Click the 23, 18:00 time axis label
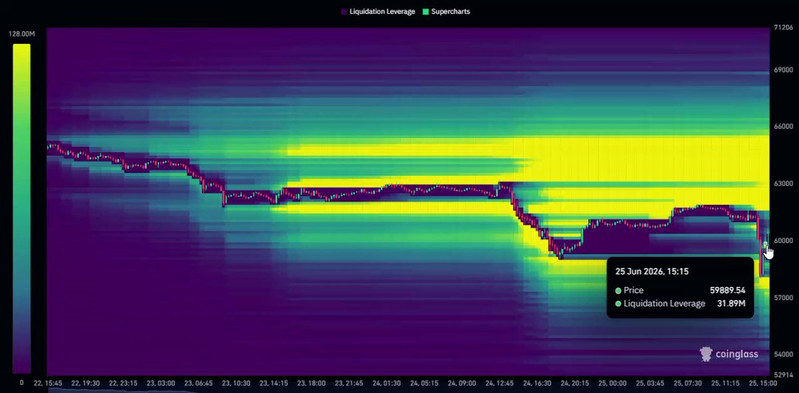 (x=311, y=383)
